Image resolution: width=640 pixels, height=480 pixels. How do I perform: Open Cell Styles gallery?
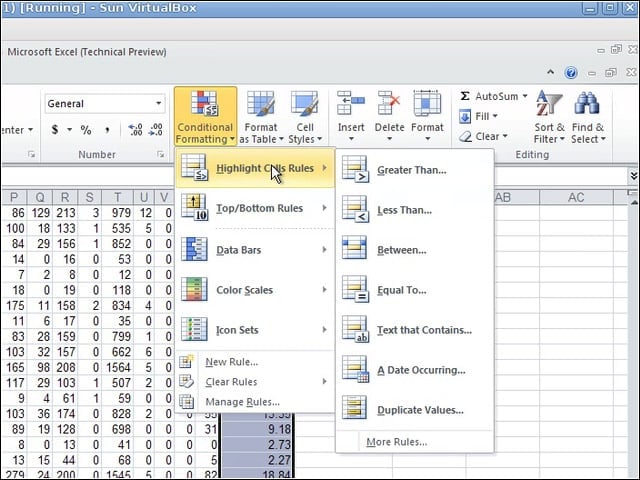click(x=305, y=117)
